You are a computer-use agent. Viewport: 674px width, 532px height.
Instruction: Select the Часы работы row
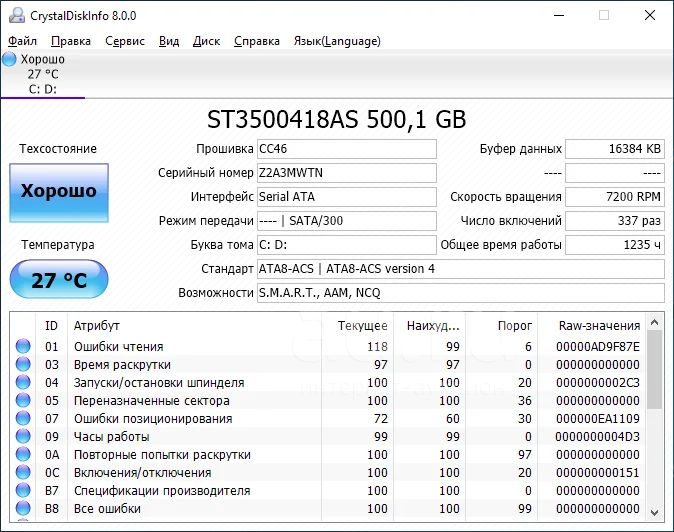(x=329, y=437)
